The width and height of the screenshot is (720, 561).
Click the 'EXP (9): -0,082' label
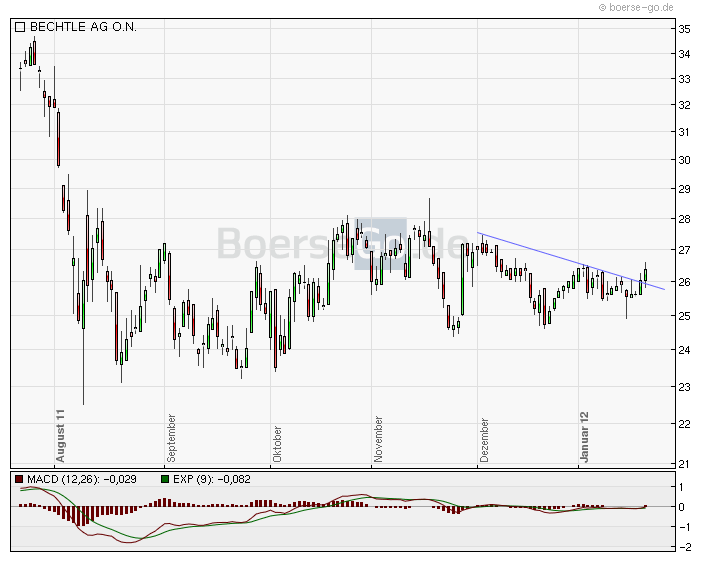click(x=212, y=479)
